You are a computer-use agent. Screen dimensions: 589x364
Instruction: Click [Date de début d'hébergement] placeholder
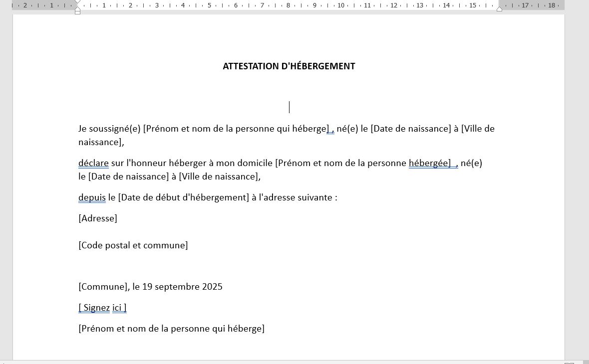pos(183,197)
